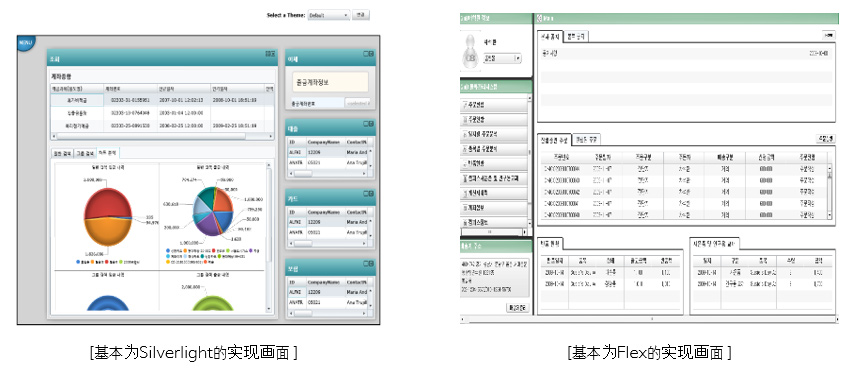Image resolution: width=852 pixels, height=370 pixels.
Task: Open the Select a Theme dropdown
Action: click(328, 16)
